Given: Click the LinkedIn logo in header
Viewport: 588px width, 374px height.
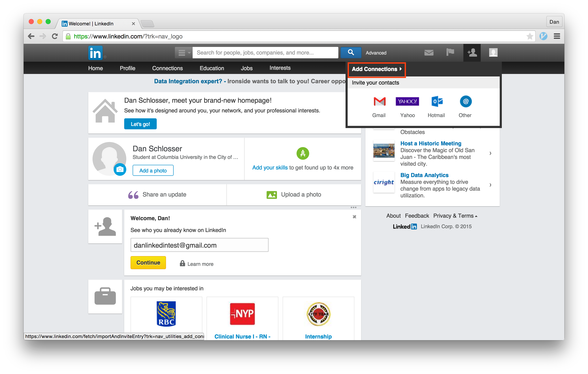Looking at the screenshot, I should coord(95,53).
